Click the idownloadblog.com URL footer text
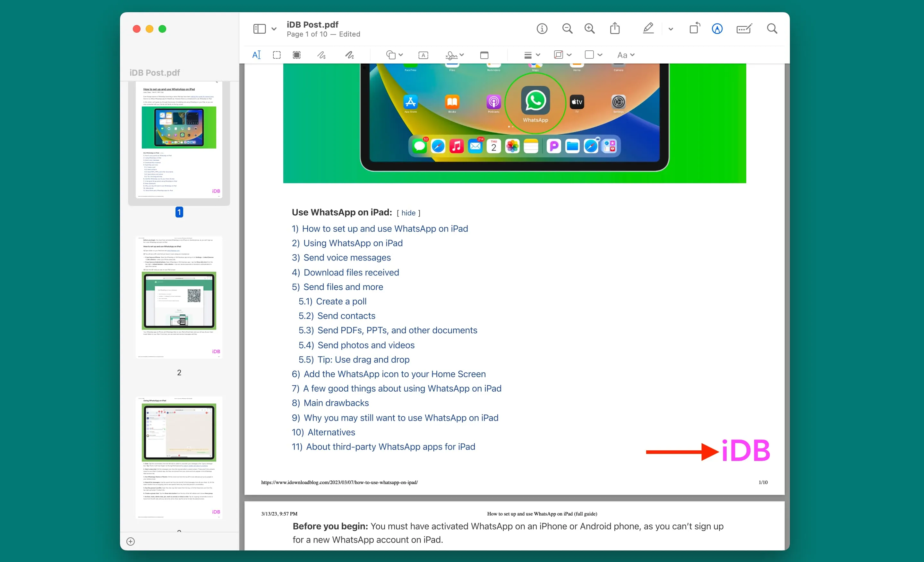The image size is (924, 562). (x=339, y=482)
